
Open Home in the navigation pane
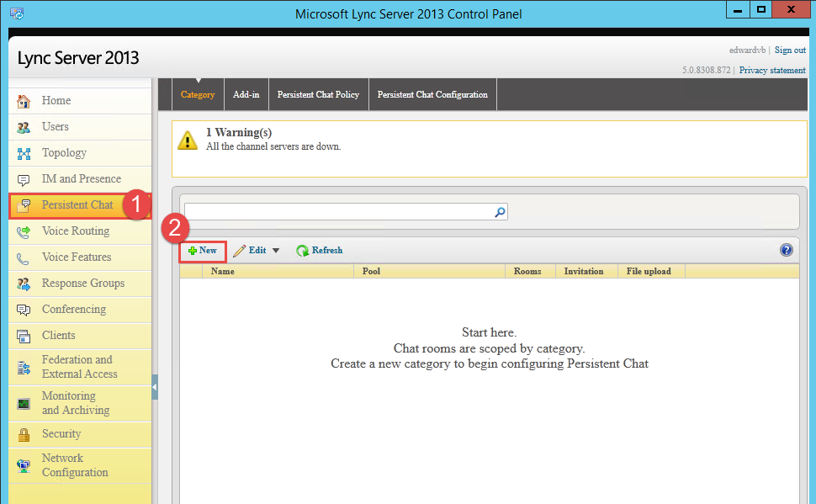tap(80, 101)
